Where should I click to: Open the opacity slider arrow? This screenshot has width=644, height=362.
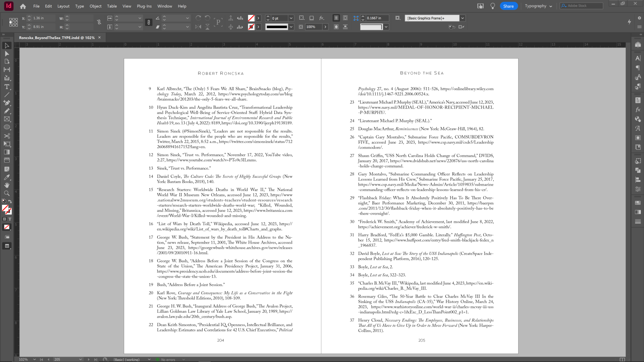[x=325, y=27]
